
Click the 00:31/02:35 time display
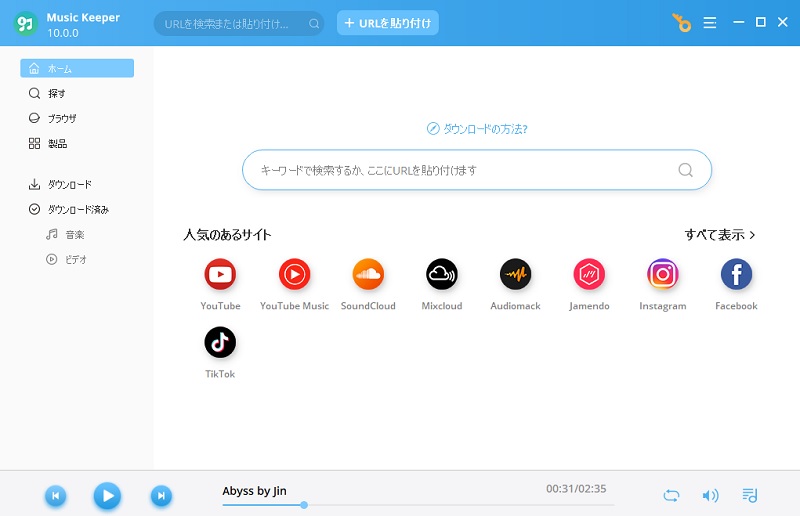(x=576, y=488)
